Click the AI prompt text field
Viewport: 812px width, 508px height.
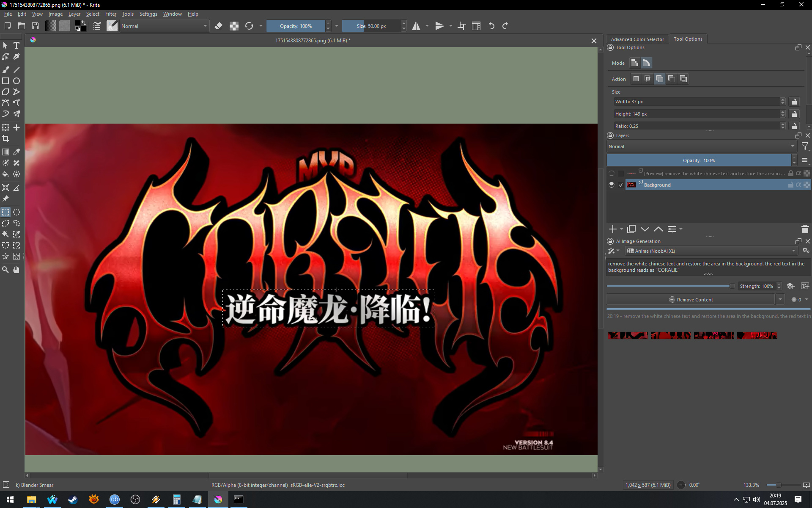coord(708,267)
